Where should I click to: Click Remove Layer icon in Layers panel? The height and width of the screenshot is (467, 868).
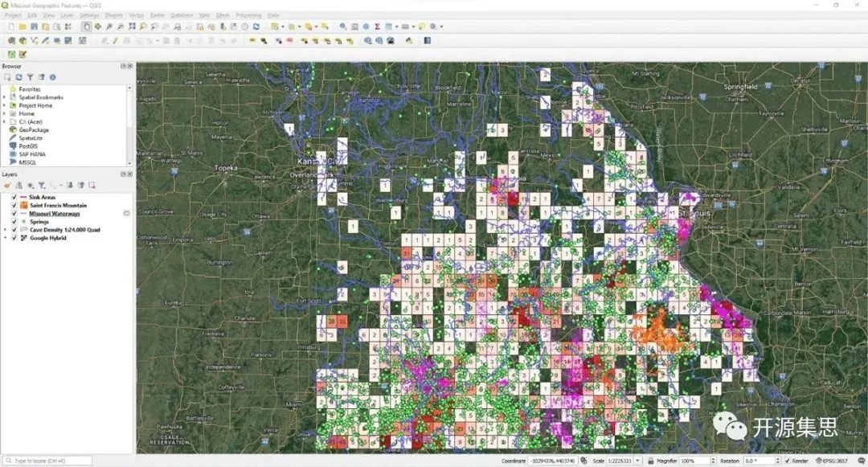point(92,186)
